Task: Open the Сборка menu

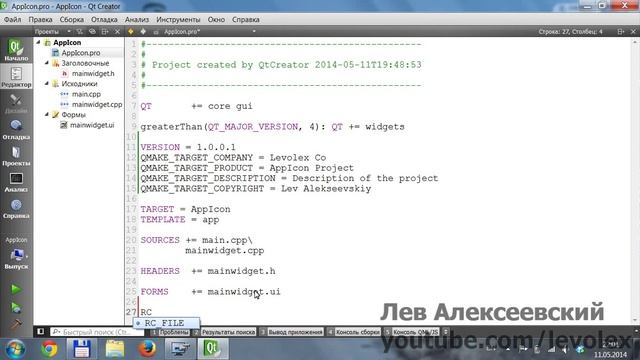Action: click(x=72, y=19)
